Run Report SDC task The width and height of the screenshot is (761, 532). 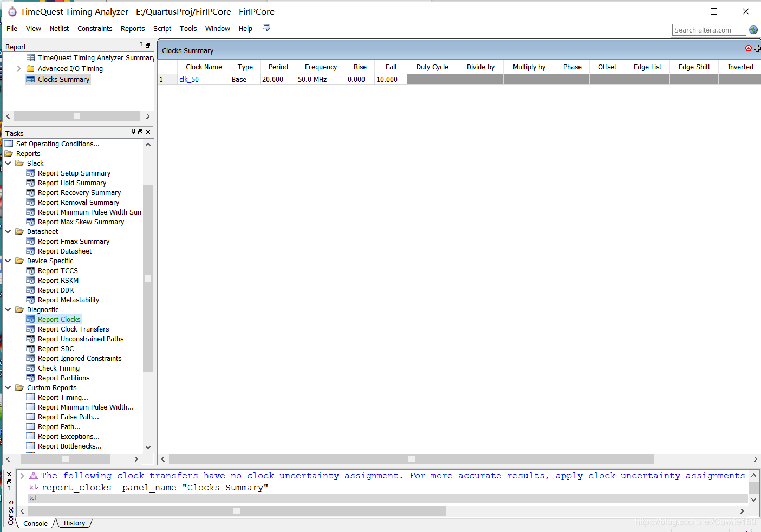[56, 349]
